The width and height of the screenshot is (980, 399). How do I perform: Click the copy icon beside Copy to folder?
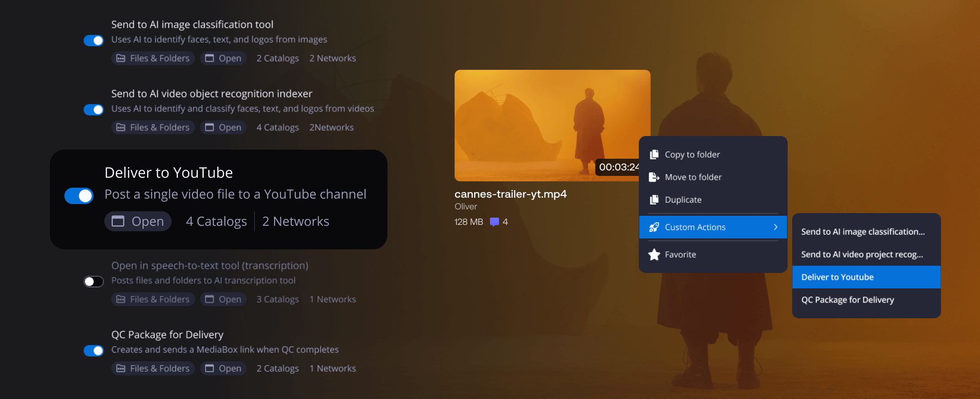[x=654, y=155]
